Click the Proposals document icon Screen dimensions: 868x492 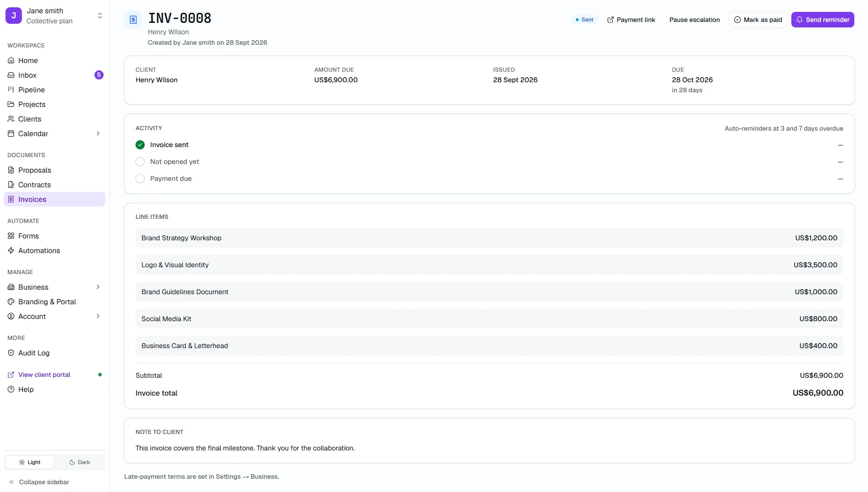coord(11,170)
